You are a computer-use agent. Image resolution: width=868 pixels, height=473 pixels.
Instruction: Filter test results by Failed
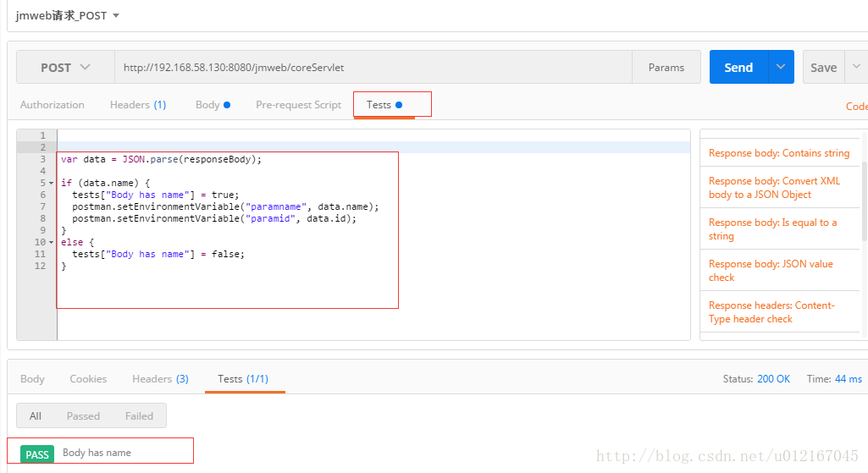[139, 416]
